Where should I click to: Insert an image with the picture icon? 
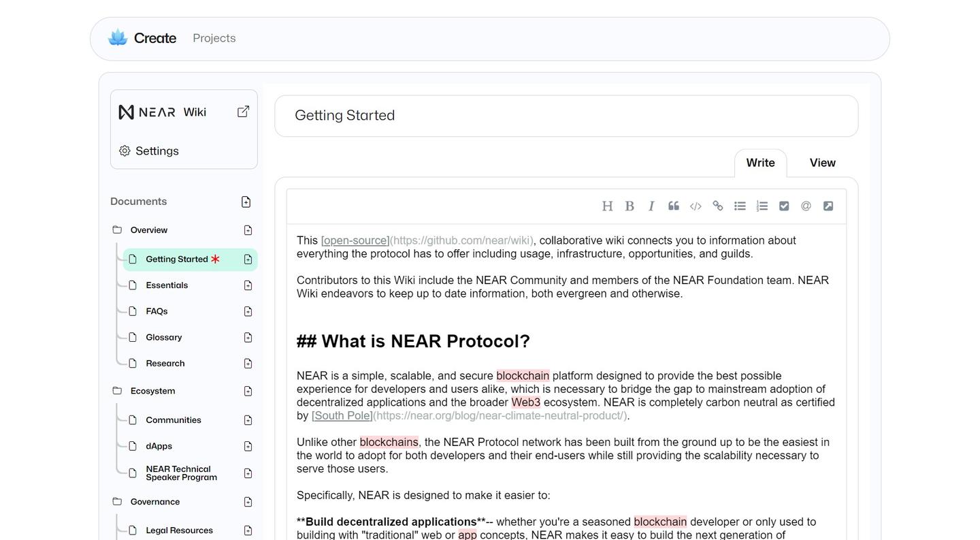[828, 206]
